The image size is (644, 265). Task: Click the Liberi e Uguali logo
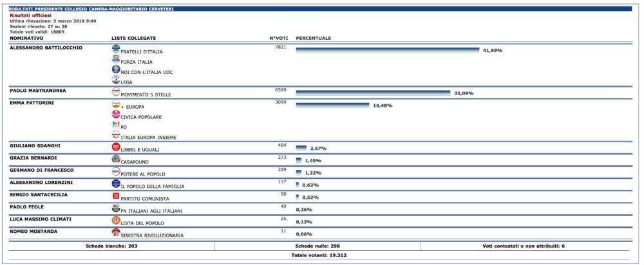pyautogui.click(x=116, y=147)
